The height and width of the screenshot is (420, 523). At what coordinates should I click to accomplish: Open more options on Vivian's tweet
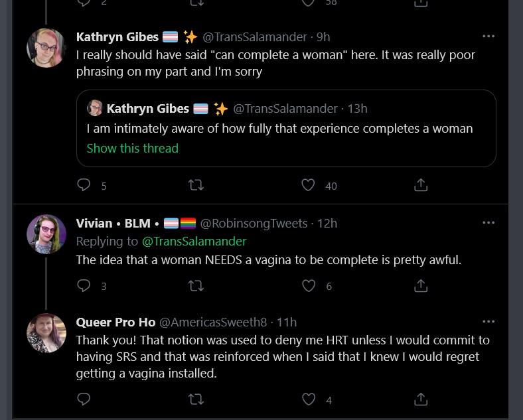pos(488,223)
